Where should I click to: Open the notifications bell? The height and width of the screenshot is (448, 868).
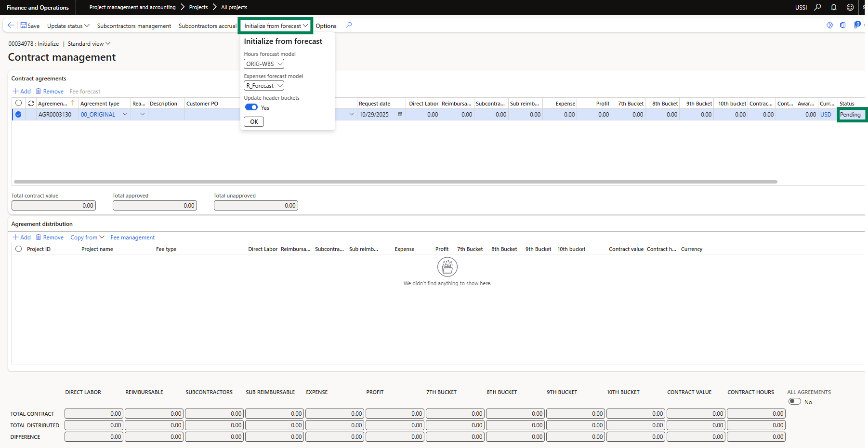click(x=834, y=7)
